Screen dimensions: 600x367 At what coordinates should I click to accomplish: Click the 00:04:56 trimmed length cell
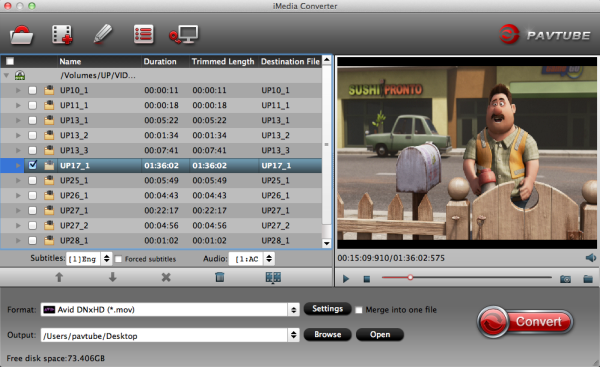click(209, 225)
